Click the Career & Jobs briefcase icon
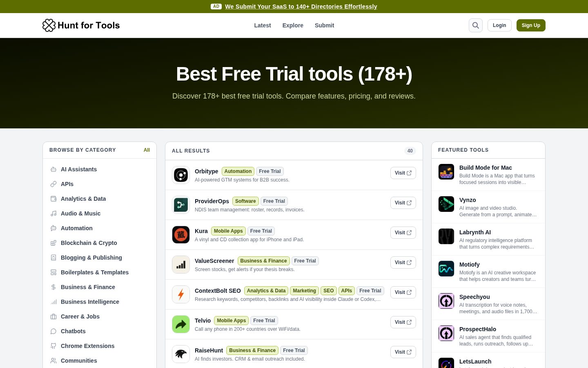This screenshot has height=368, width=588. (53, 316)
